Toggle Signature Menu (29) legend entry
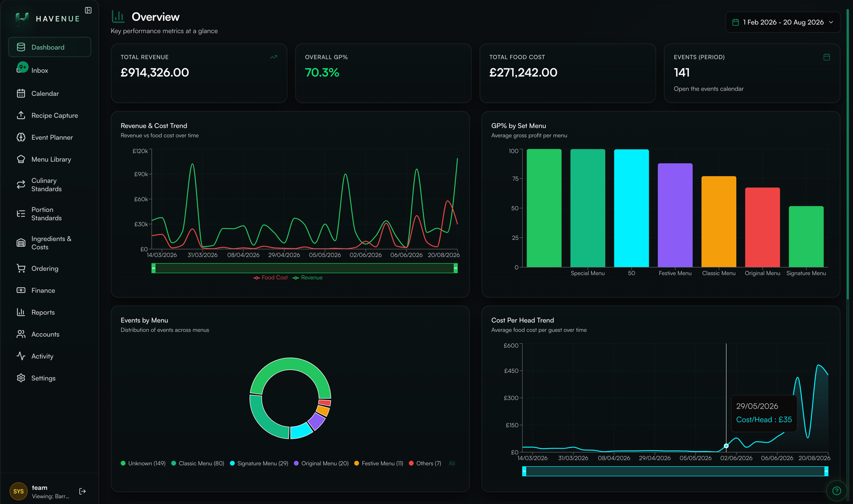This screenshot has height=504, width=853. click(x=259, y=464)
